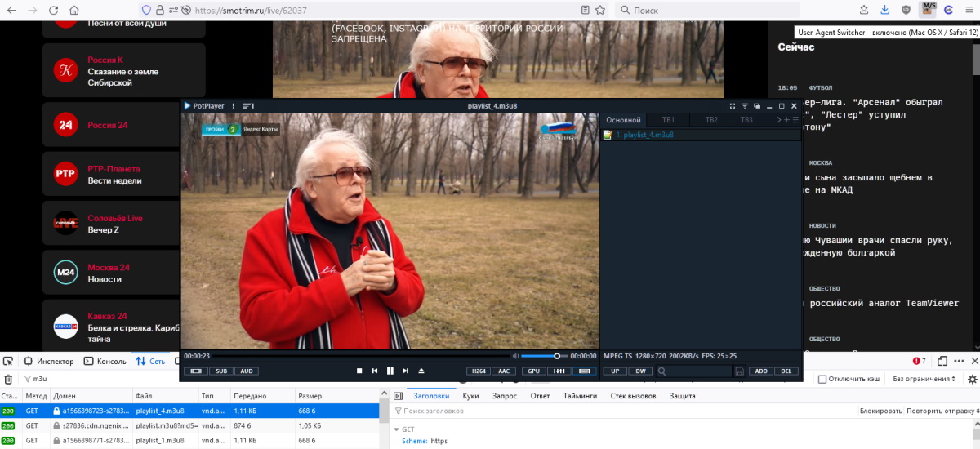The height and width of the screenshot is (449, 980).
Task: Skip to next track in PotPlayer
Action: (406, 371)
